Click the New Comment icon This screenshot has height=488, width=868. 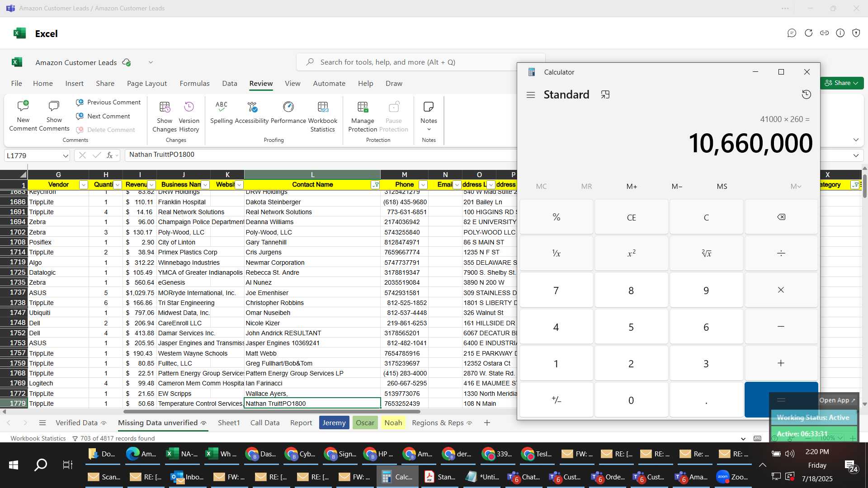23,107
